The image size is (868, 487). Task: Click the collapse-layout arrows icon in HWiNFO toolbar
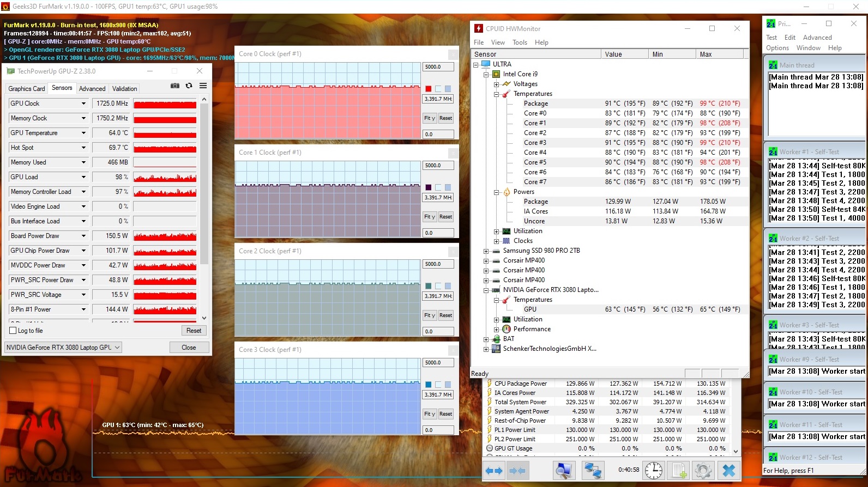517,471
